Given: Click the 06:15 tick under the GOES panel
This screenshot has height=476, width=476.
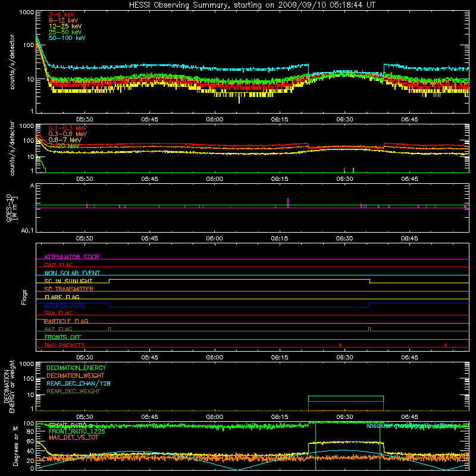Looking at the screenshot, I should point(280,239).
